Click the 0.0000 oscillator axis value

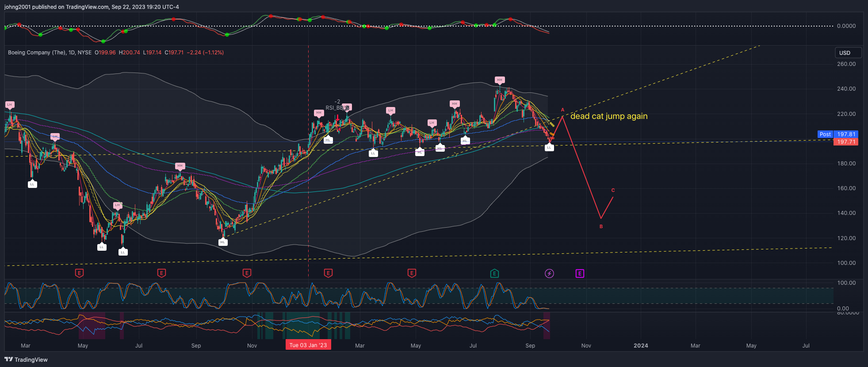click(846, 26)
